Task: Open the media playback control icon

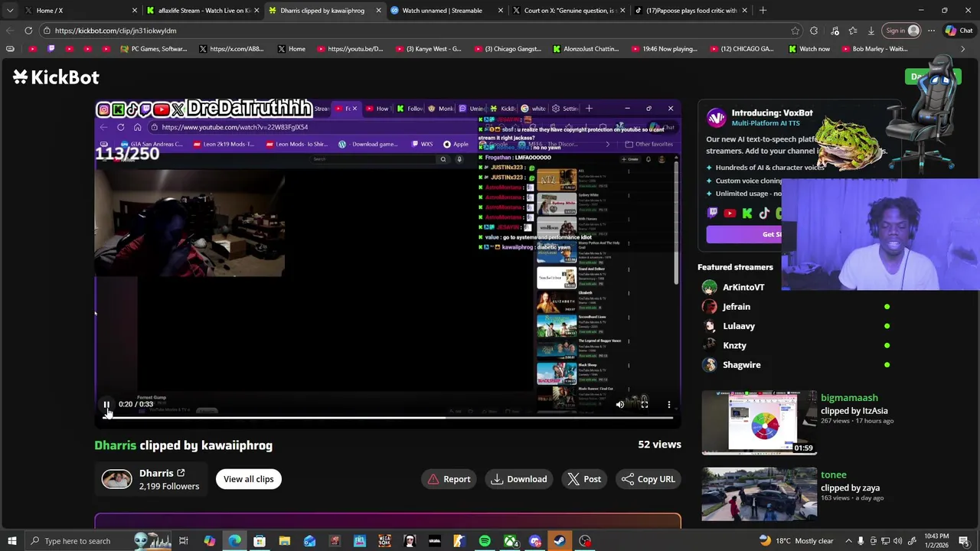Action: 835,31
